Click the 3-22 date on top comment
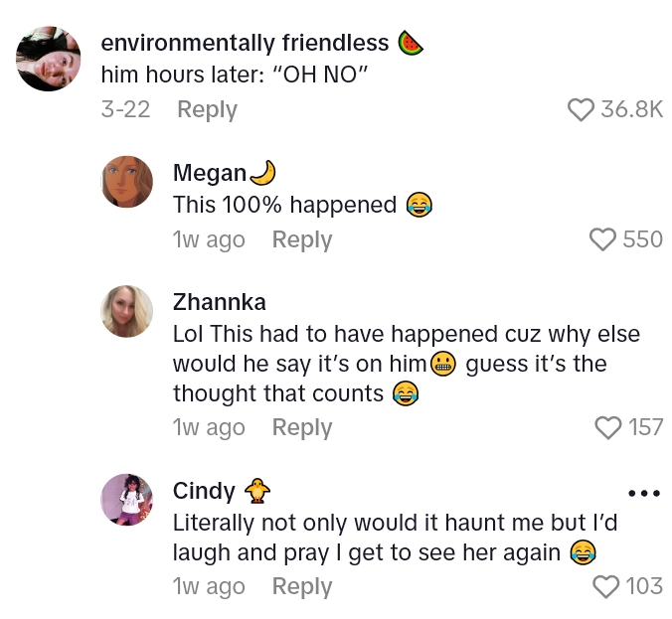The image size is (672, 619). [125, 109]
